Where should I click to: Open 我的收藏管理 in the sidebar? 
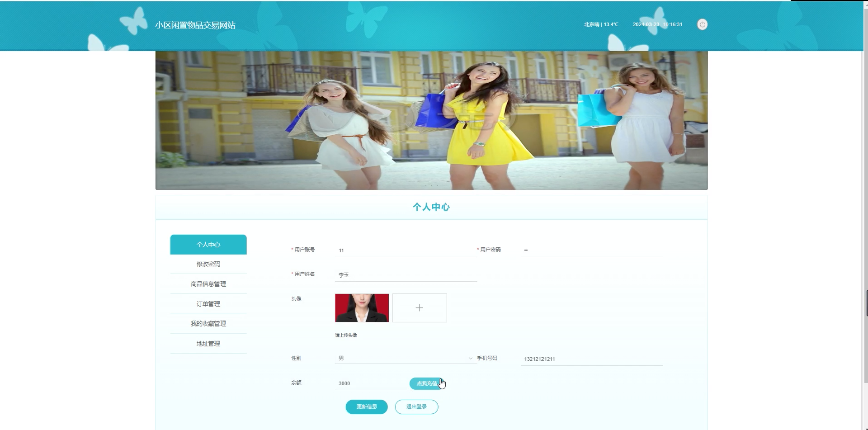click(208, 324)
